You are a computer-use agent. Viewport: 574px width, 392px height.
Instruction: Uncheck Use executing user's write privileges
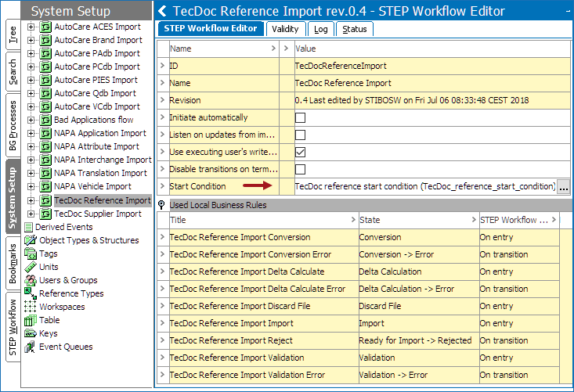point(300,152)
